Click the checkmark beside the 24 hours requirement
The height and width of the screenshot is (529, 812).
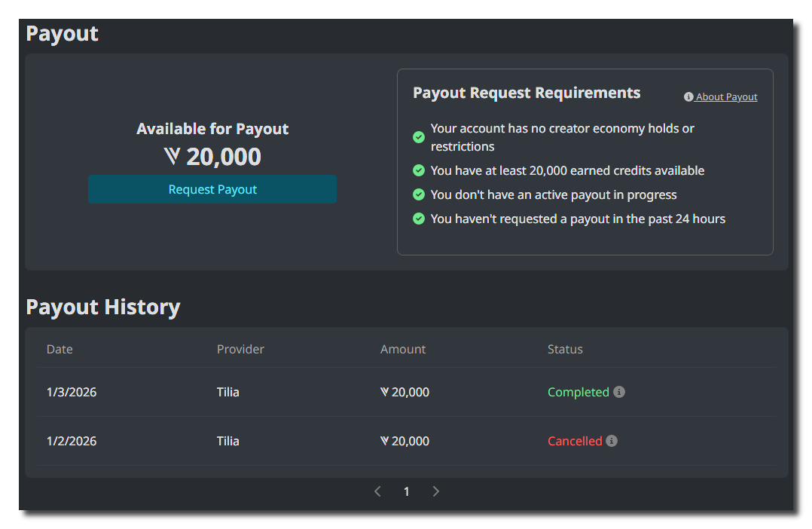(419, 219)
